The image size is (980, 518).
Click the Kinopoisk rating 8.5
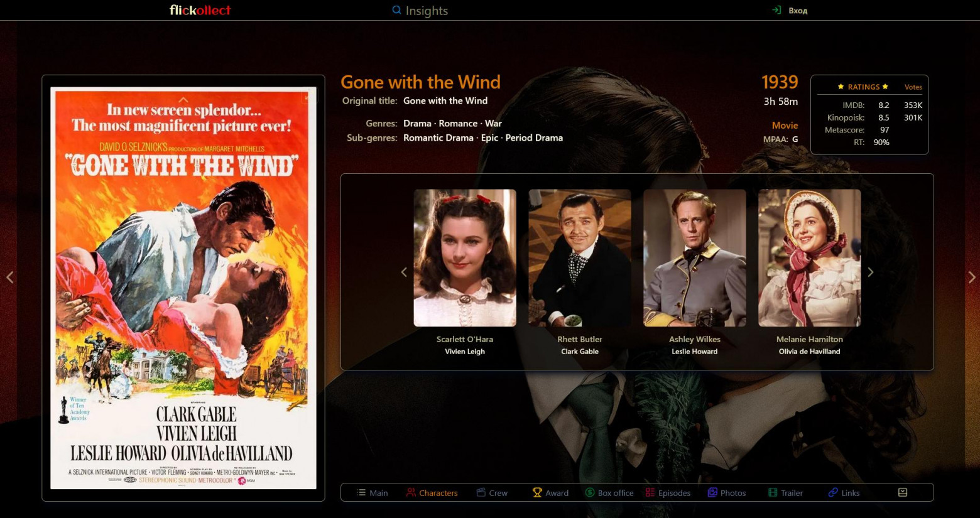(884, 117)
